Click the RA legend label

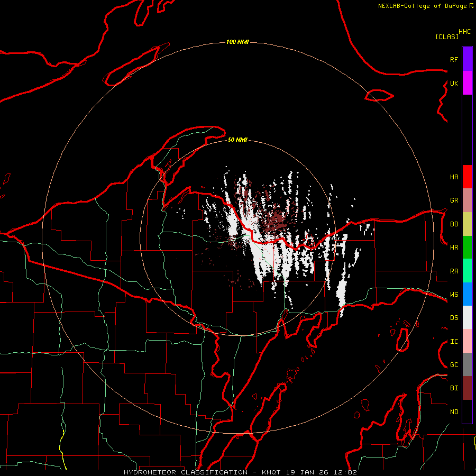click(x=454, y=271)
